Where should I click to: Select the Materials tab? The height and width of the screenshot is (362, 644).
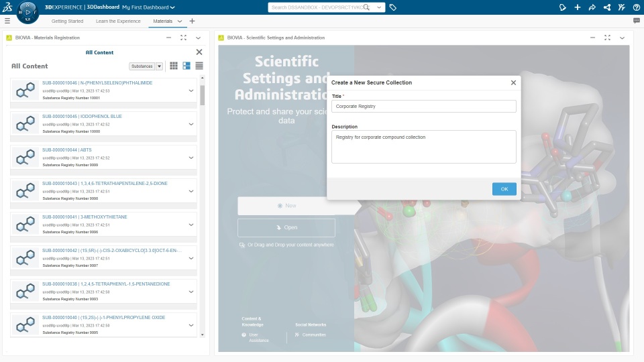point(162,21)
